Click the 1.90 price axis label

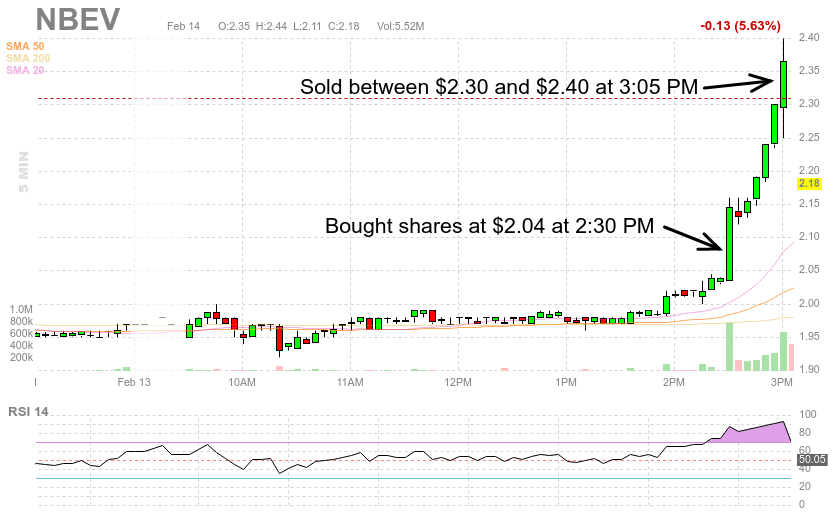tap(809, 369)
